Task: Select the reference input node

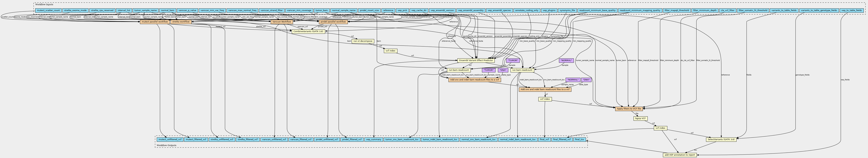Action: [388, 10]
